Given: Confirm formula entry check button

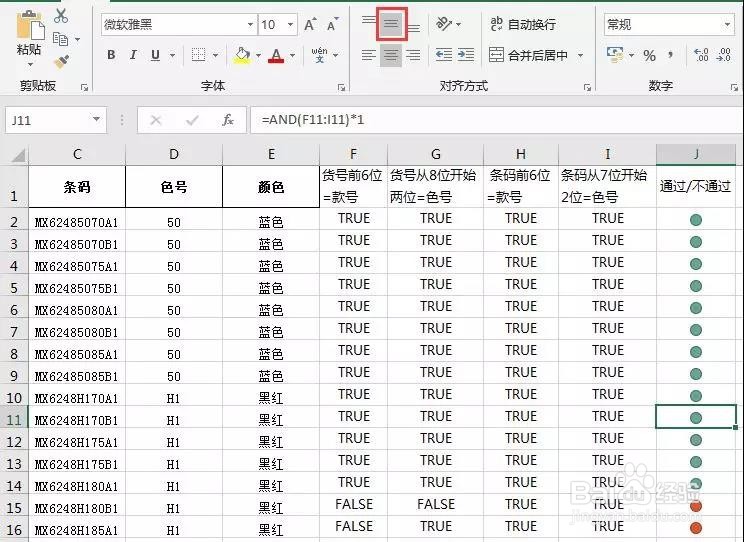Looking at the screenshot, I should [x=192, y=120].
